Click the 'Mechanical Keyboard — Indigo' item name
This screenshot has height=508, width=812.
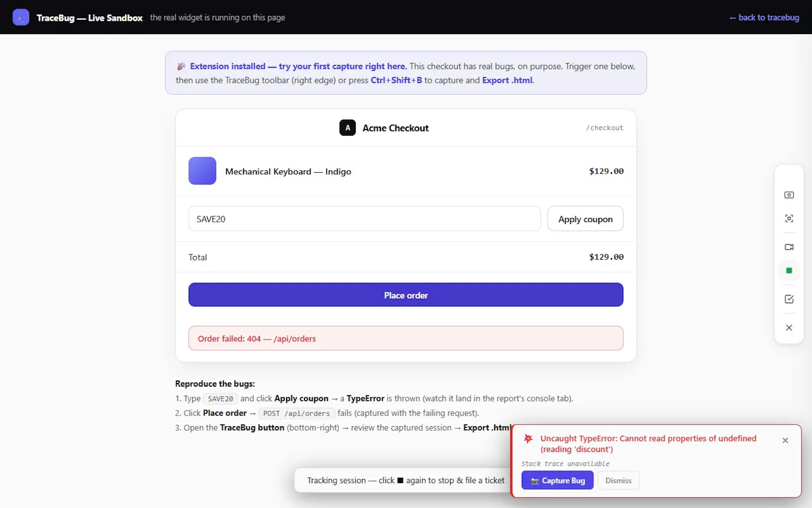288,172
